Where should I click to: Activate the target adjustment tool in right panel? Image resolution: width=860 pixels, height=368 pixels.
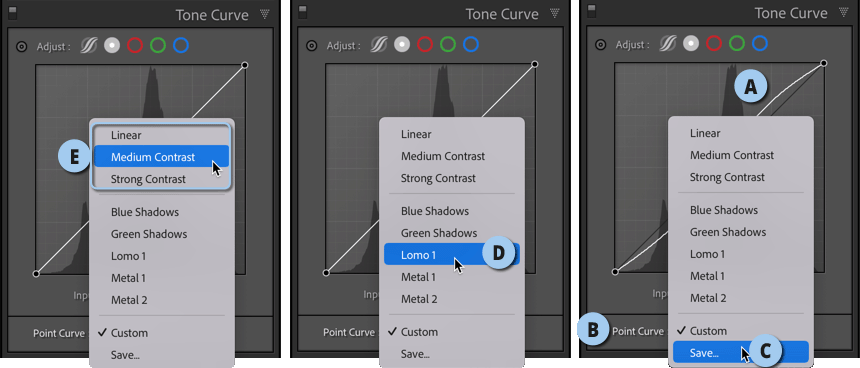tap(601, 44)
